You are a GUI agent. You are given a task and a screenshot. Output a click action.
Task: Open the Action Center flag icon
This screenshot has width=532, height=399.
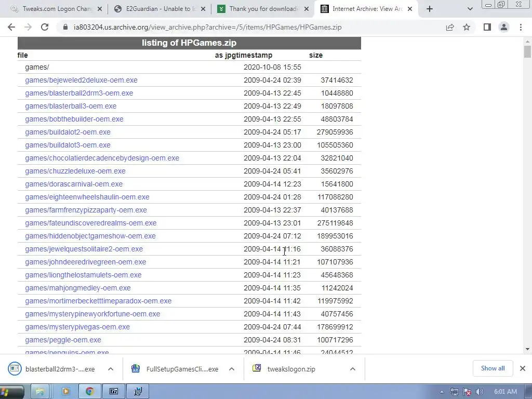pyautogui.click(x=467, y=392)
